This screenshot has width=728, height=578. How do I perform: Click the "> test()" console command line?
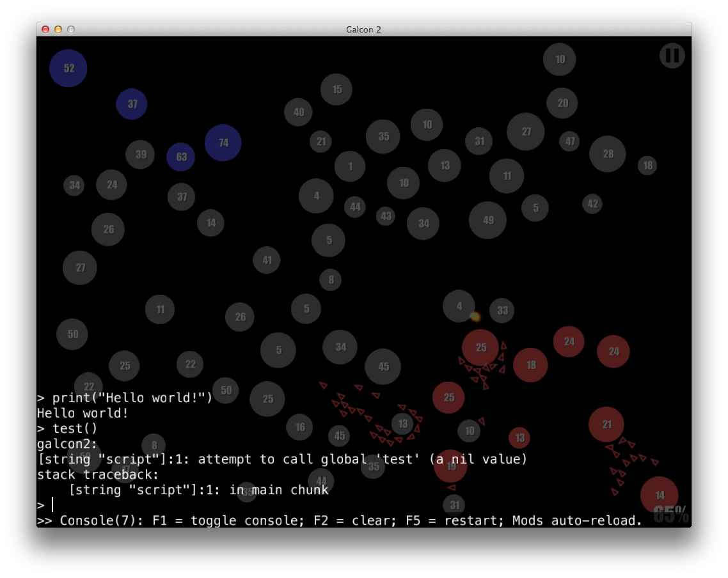67,428
